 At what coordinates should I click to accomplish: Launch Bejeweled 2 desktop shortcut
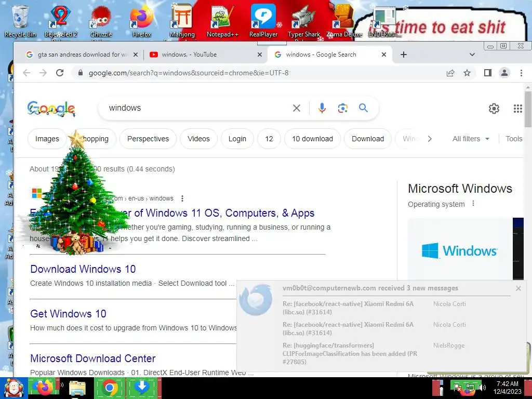point(61,21)
